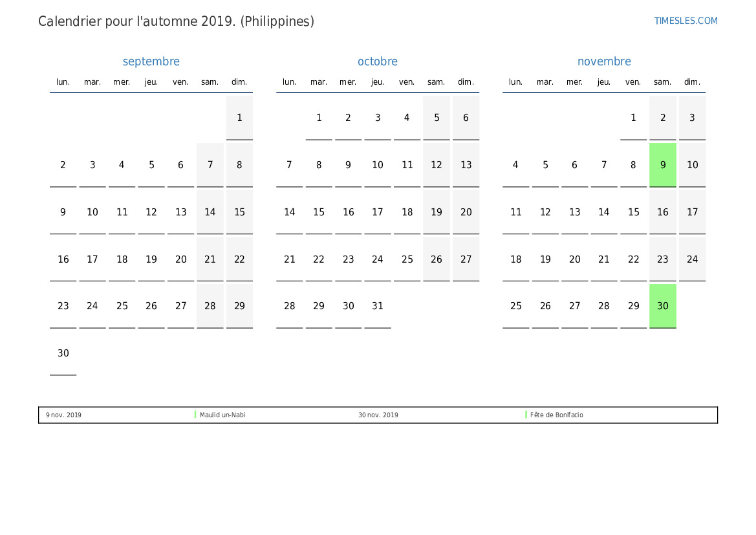
Task: Click the Maulid un-Nabi legend entry
Action: coord(222,415)
